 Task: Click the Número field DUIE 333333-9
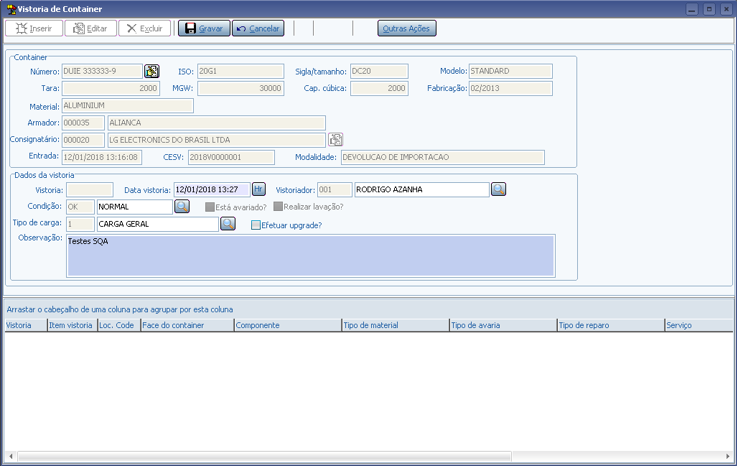pos(102,71)
